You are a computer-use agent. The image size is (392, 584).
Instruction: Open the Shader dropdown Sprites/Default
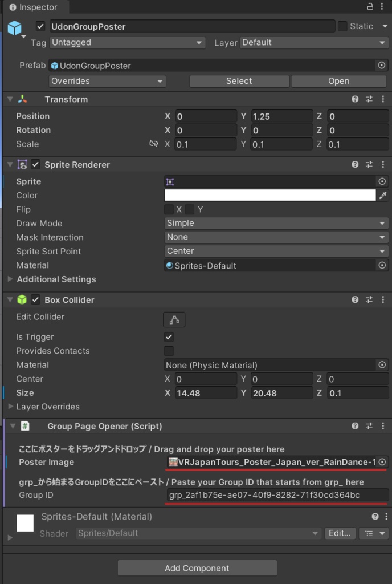[x=199, y=533]
